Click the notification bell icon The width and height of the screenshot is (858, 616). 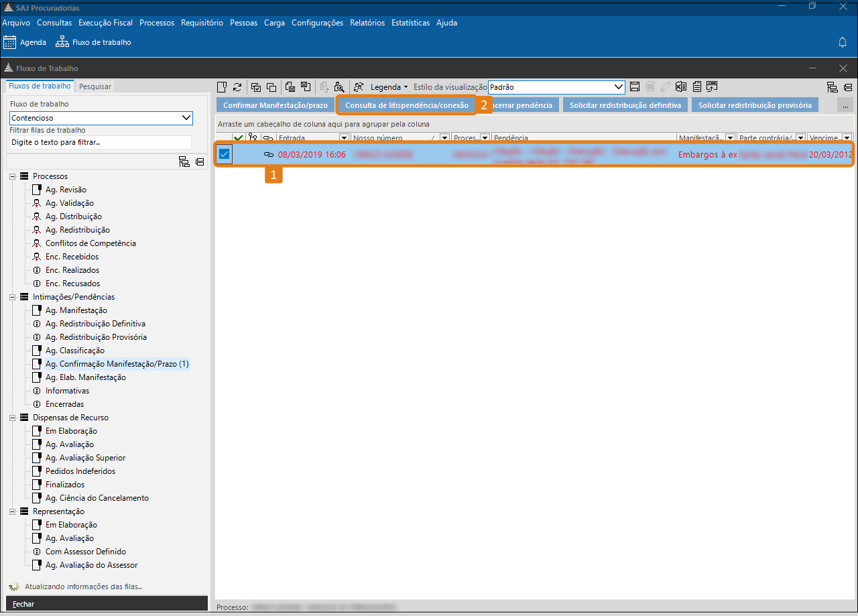pyautogui.click(x=843, y=42)
